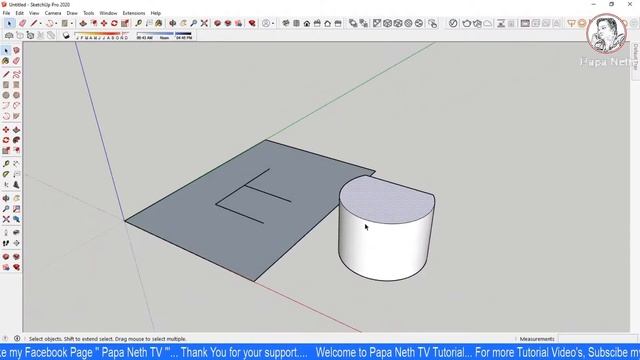Select the Protractor tool
The width and height of the screenshot is (640, 360).
pos(6,174)
